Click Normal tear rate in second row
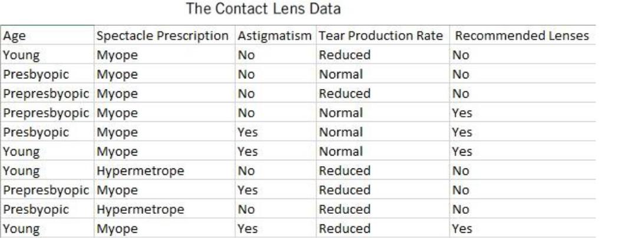This screenshot has height=238, width=644. 383,74
